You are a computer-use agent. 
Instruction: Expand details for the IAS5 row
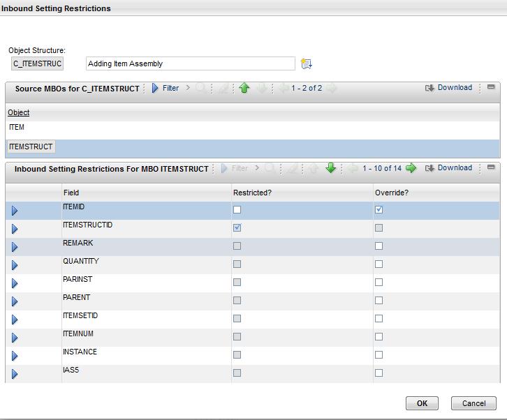pyautogui.click(x=15, y=373)
